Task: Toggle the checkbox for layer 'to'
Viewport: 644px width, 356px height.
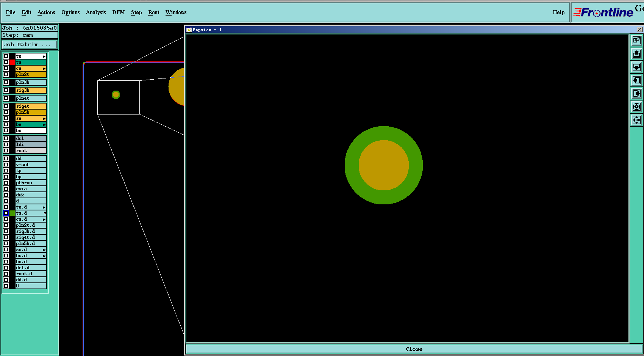Action: click(x=6, y=56)
